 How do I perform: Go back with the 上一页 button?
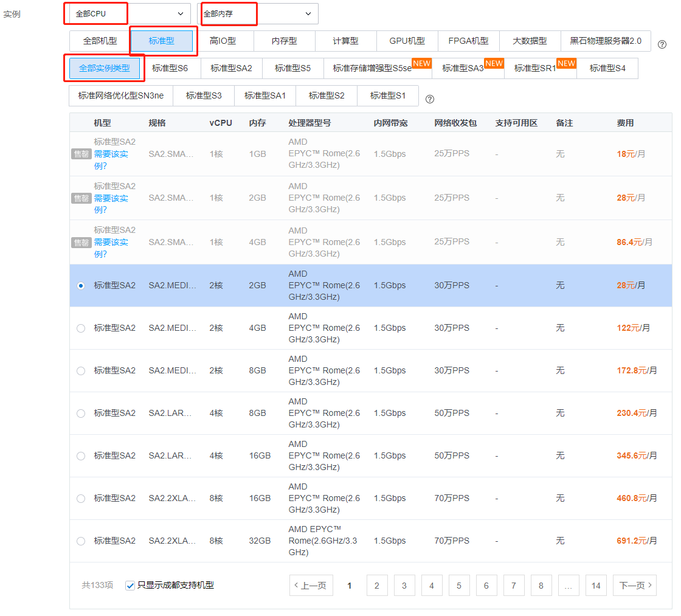[311, 586]
